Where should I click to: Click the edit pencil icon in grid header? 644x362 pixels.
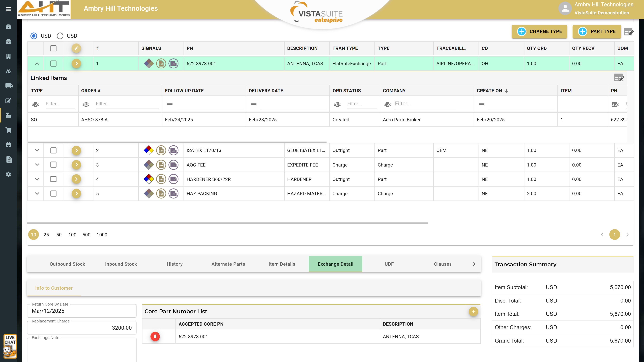coord(76,48)
